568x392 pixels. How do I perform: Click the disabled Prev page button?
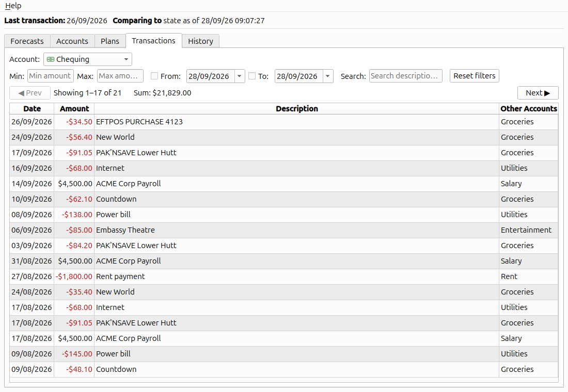coord(30,93)
